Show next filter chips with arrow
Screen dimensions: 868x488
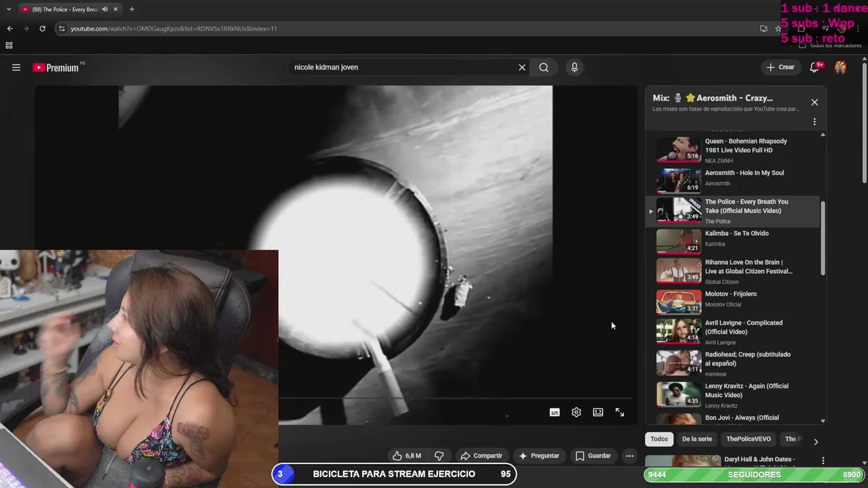point(816,441)
